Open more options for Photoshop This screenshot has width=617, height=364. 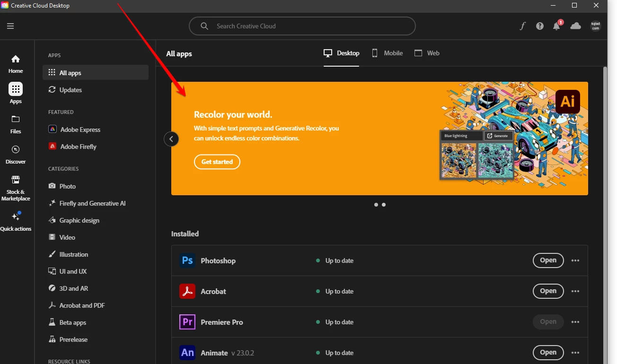575,260
